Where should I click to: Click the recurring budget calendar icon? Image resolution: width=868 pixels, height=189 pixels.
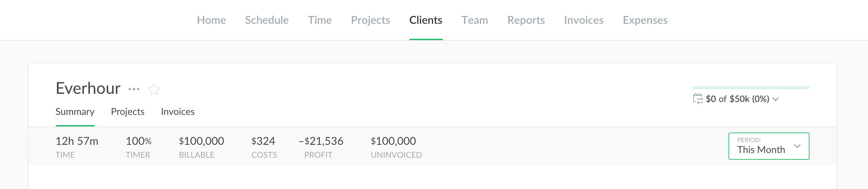click(698, 99)
